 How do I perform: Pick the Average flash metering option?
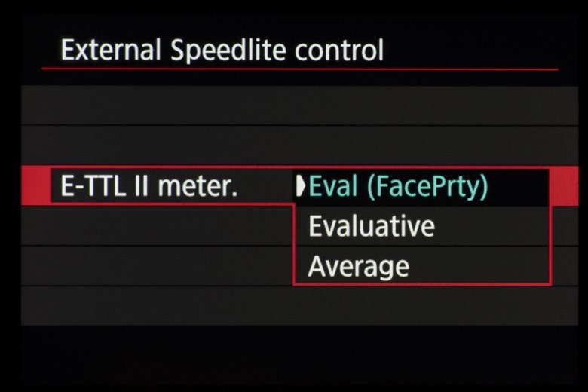click(x=359, y=266)
